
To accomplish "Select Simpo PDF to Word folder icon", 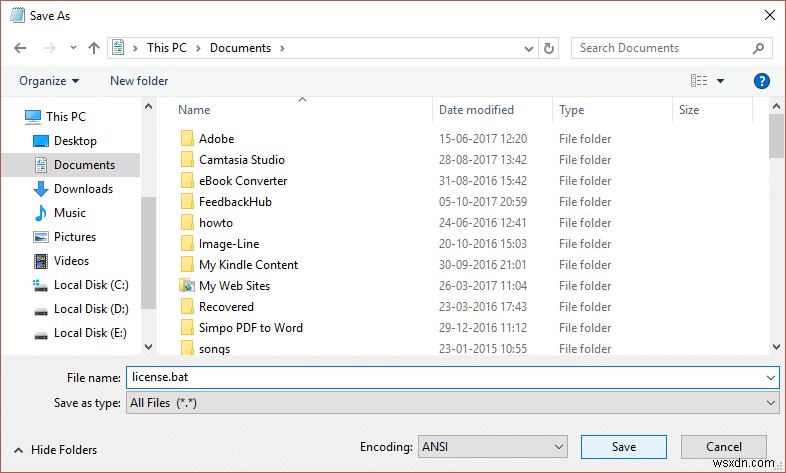I will pos(187,328).
